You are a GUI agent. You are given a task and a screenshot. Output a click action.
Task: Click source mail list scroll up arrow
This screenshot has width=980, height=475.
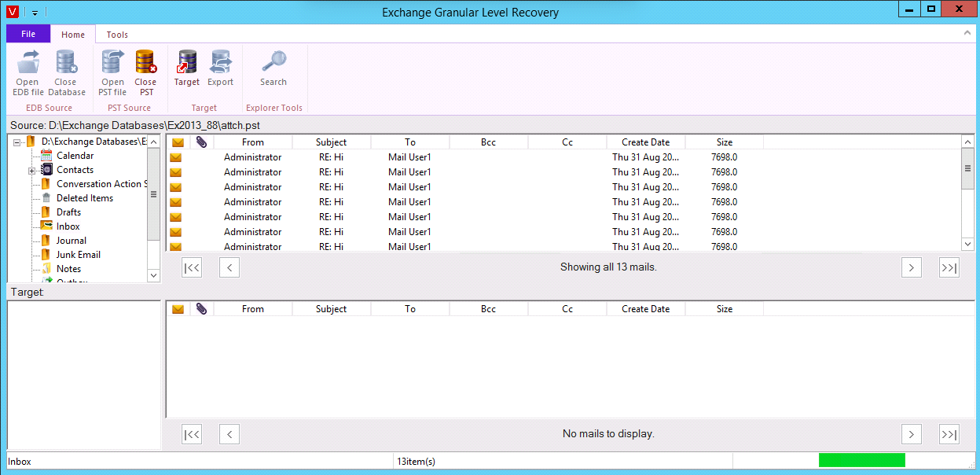(x=968, y=142)
